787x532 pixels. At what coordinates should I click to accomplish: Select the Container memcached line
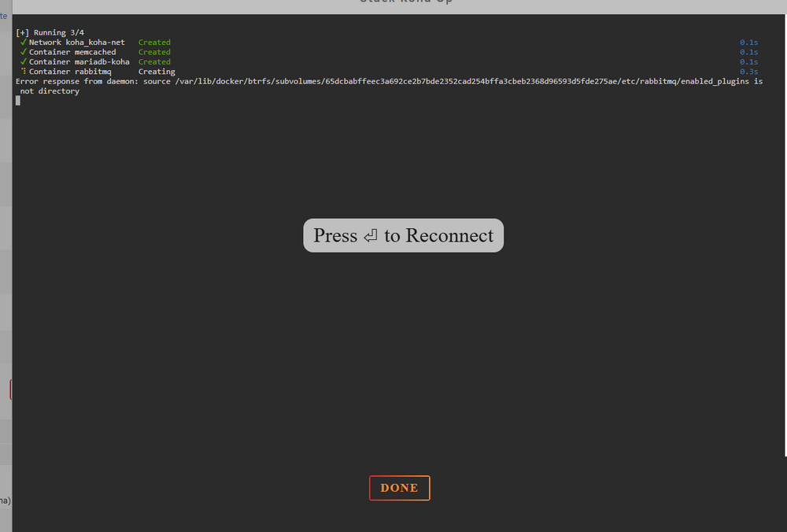[72, 52]
